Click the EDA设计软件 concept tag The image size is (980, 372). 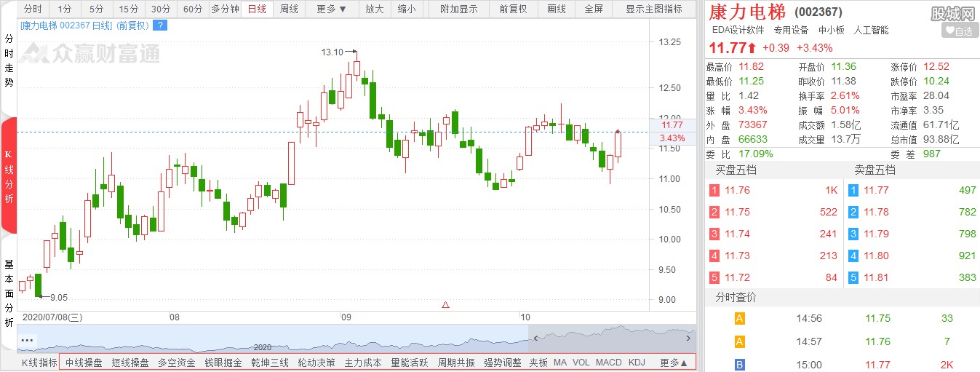738,31
